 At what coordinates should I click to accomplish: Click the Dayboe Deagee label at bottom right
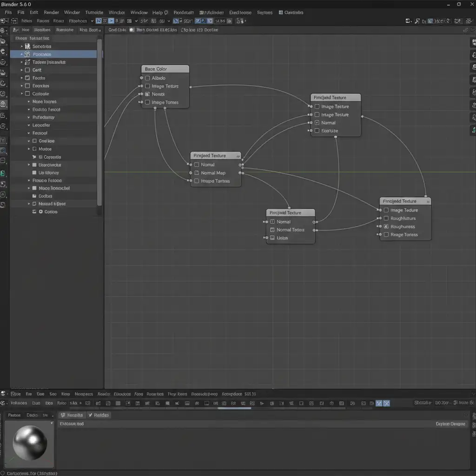click(450, 424)
